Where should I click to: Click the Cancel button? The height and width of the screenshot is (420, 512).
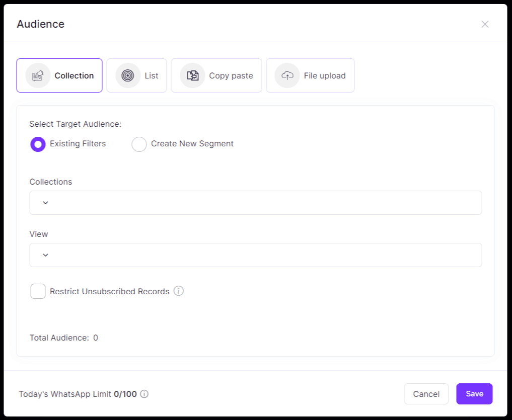point(426,394)
